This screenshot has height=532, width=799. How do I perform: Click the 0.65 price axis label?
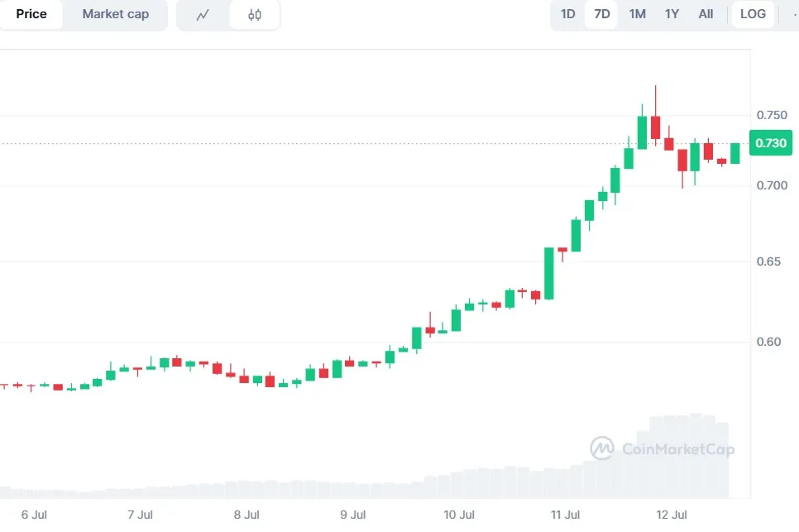768,261
